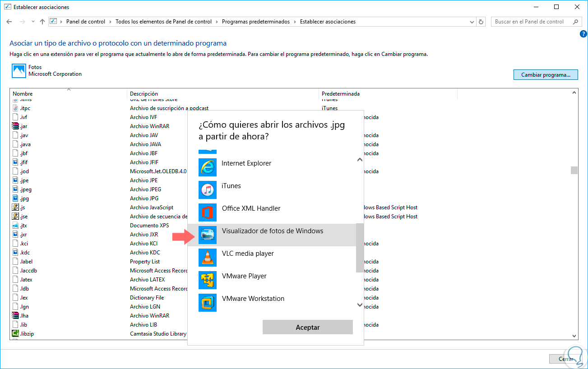
Task: Choose the VLC media player cone icon
Action: click(x=208, y=258)
